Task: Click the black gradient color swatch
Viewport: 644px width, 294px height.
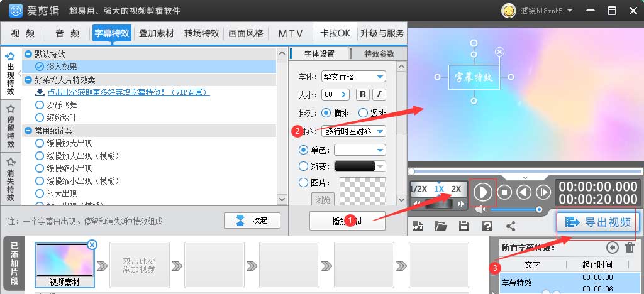Action: [355, 166]
